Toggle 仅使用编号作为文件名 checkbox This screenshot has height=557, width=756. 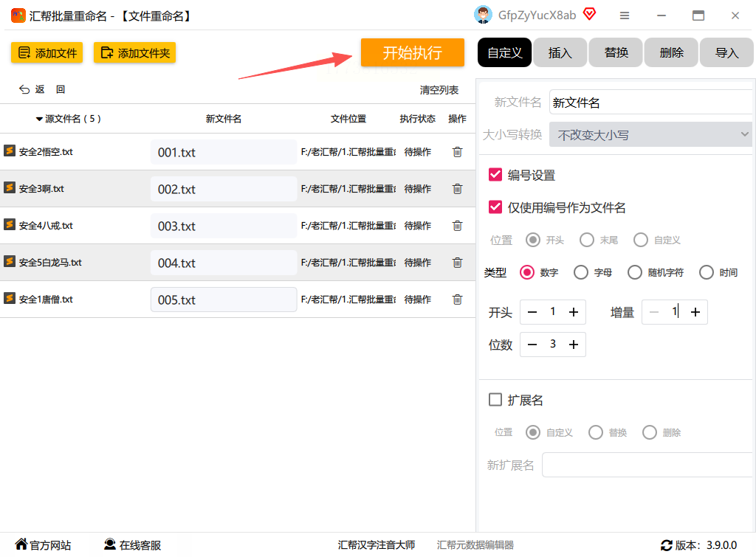[x=496, y=207]
